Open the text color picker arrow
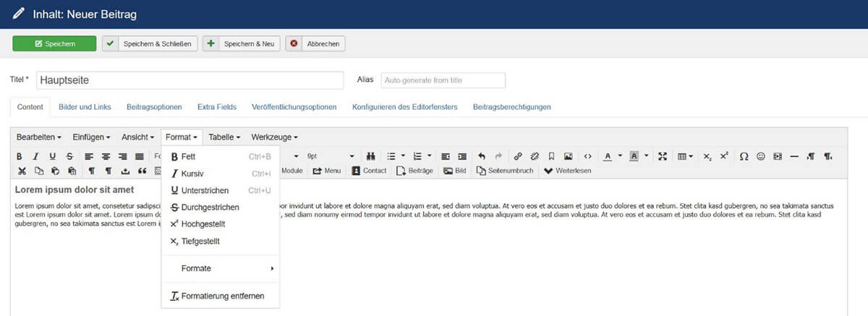 click(x=620, y=156)
